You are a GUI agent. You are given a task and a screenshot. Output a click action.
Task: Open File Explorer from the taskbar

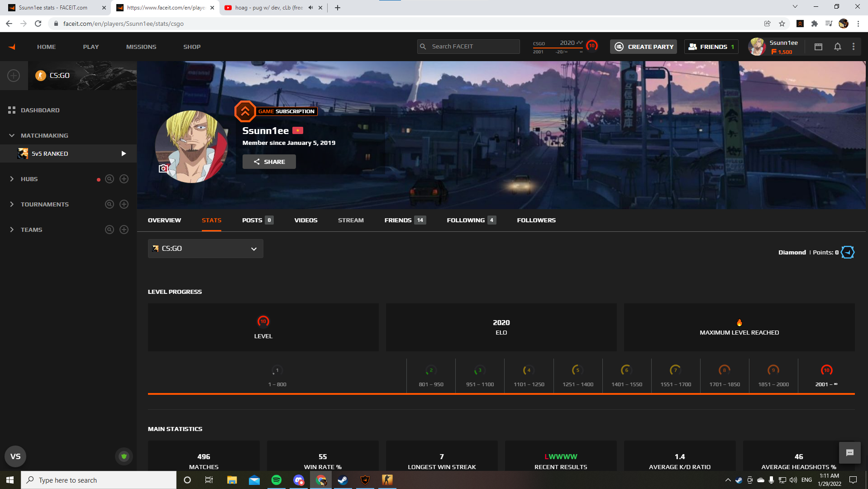pyautogui.click(x=232, y=480)
